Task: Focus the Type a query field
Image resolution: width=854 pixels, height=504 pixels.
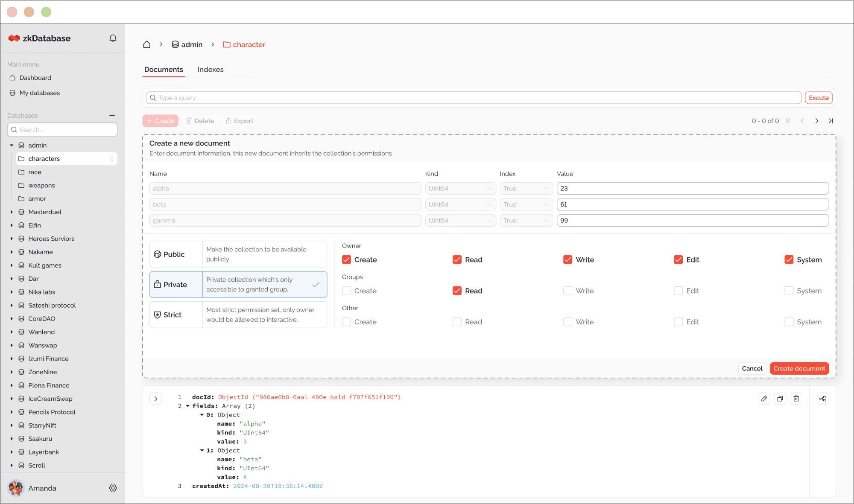Action: [x=473, y=98]
